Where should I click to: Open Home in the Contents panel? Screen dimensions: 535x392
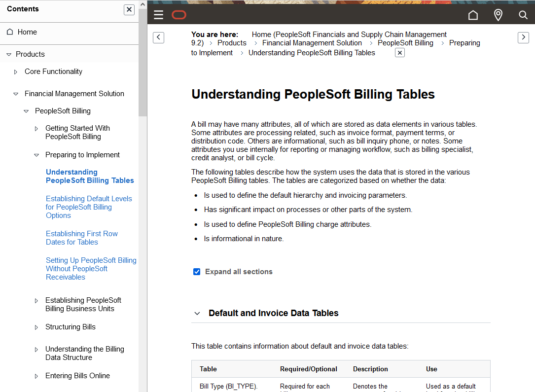27,32
